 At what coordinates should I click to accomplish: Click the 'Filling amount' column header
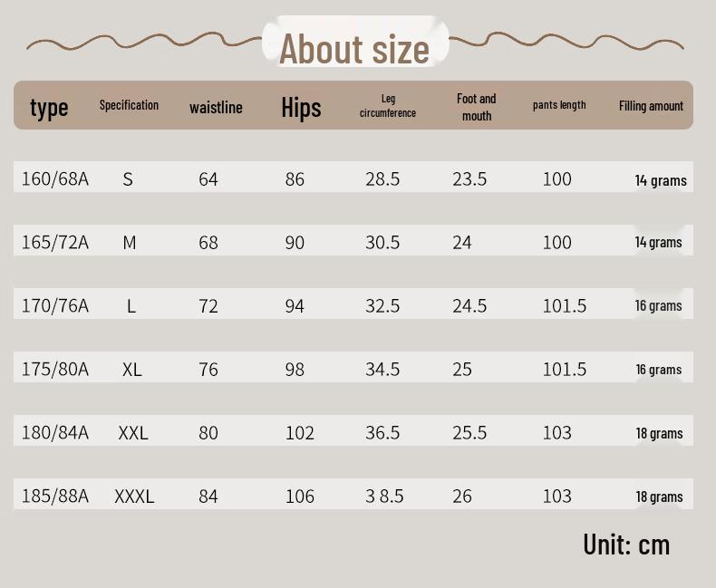651,106
